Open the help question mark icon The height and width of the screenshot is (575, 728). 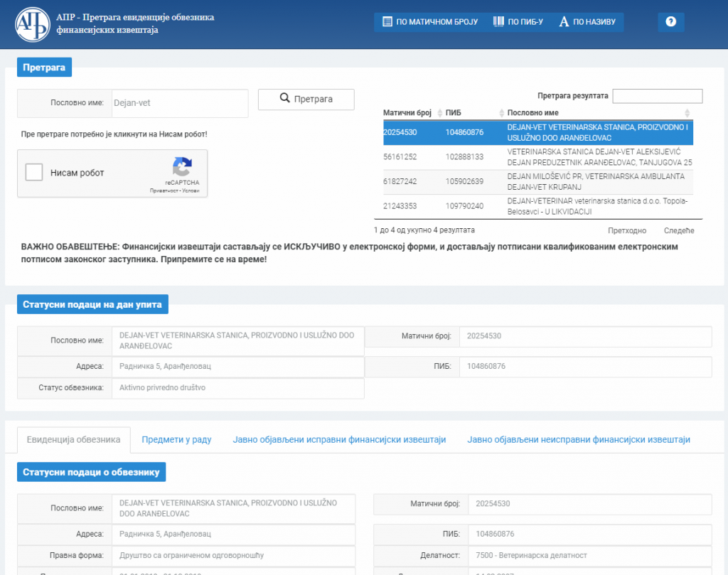670,22
